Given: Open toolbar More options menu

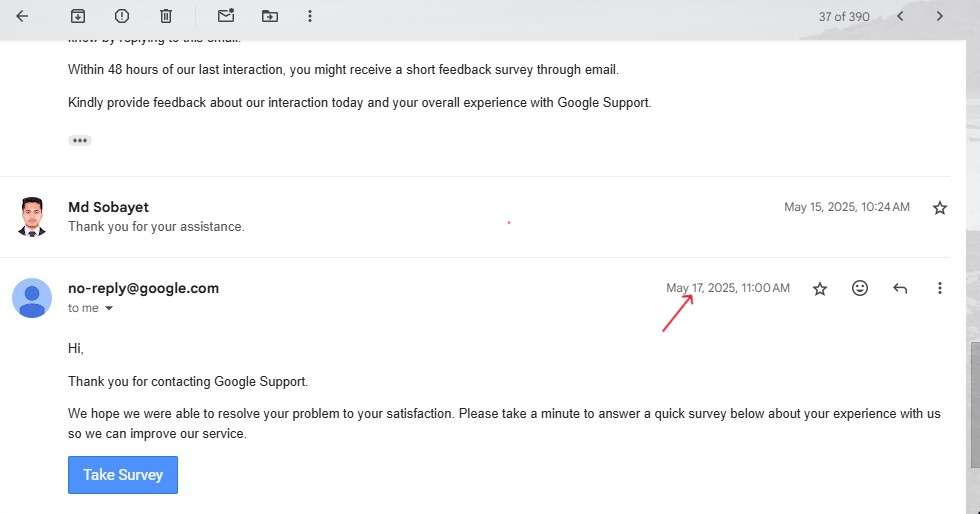Looking at the screenshot, I should point(310,16).
